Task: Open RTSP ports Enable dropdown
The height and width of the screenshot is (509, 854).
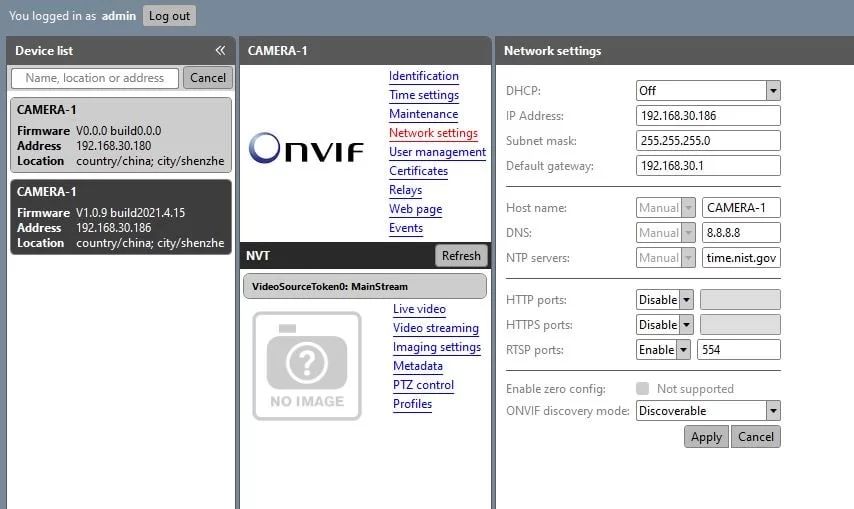Action: (x=663, y=350)
